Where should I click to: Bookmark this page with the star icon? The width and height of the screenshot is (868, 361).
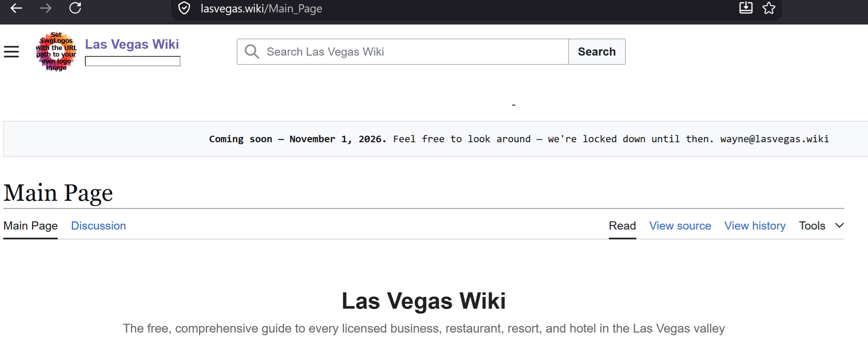pyautogui.click(x=769, y=8)
